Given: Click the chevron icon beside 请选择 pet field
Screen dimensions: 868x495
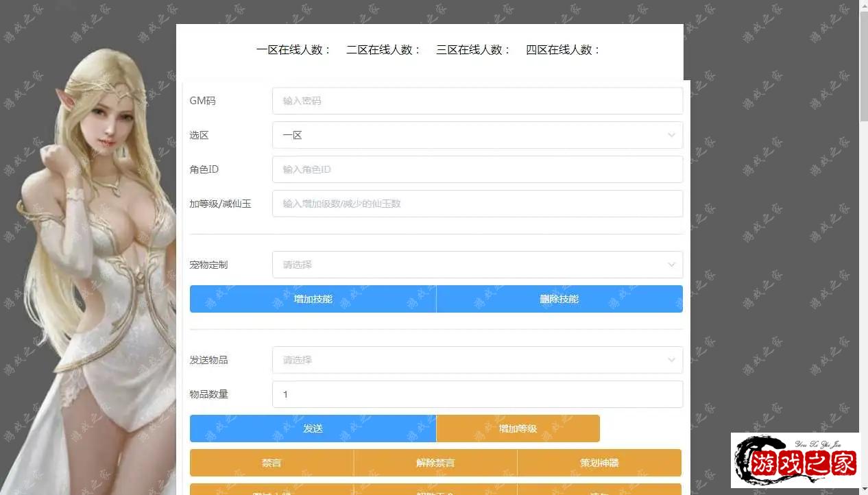Looking at the screenshot, I should pyautogui.click(x=671, y=265).
